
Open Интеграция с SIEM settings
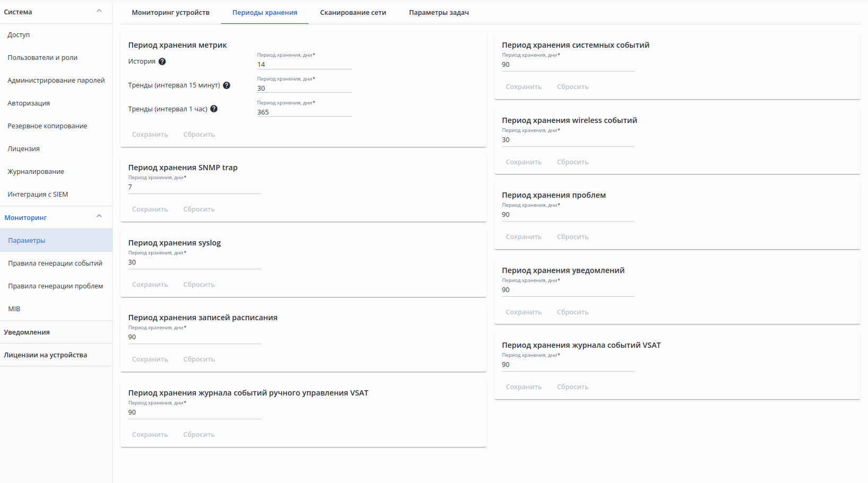tap(38, 195)
